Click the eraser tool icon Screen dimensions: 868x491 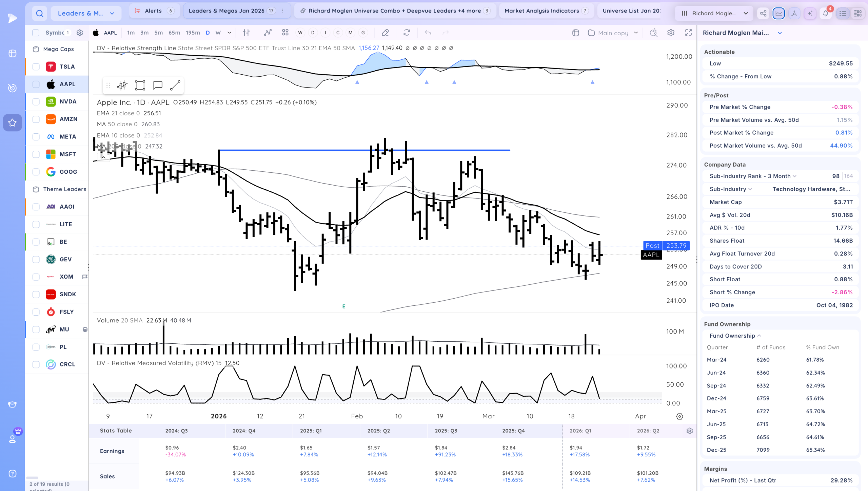click(x=385, y=33)
